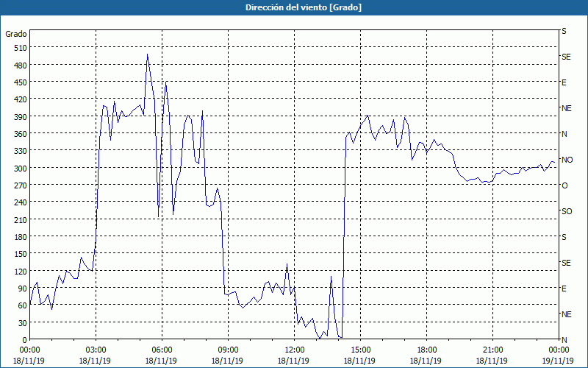The height and width of the screenshot is (368, 588).
Task: Pick the 300 y-axis tick label
Action: point(21,168)
